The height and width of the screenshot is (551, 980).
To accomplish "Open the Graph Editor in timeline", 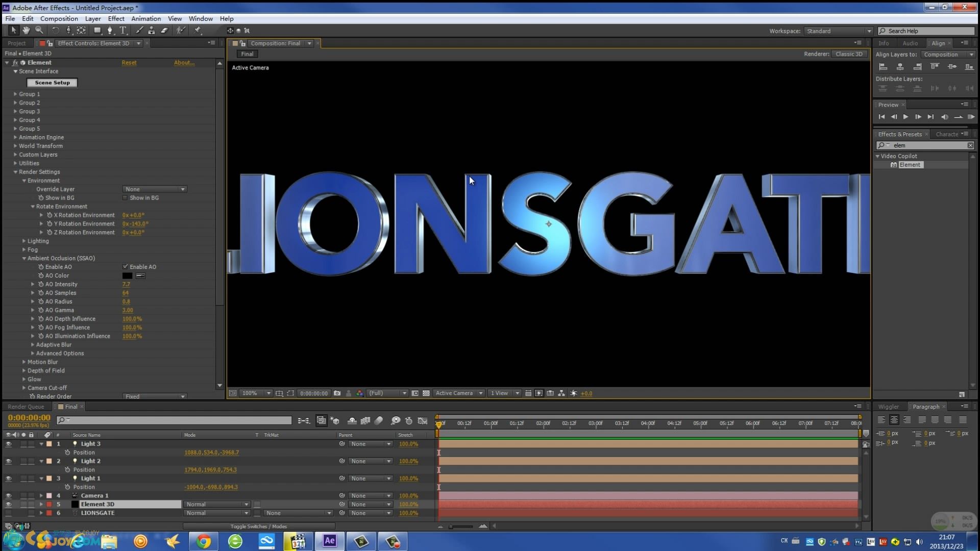I will point(423,421).
